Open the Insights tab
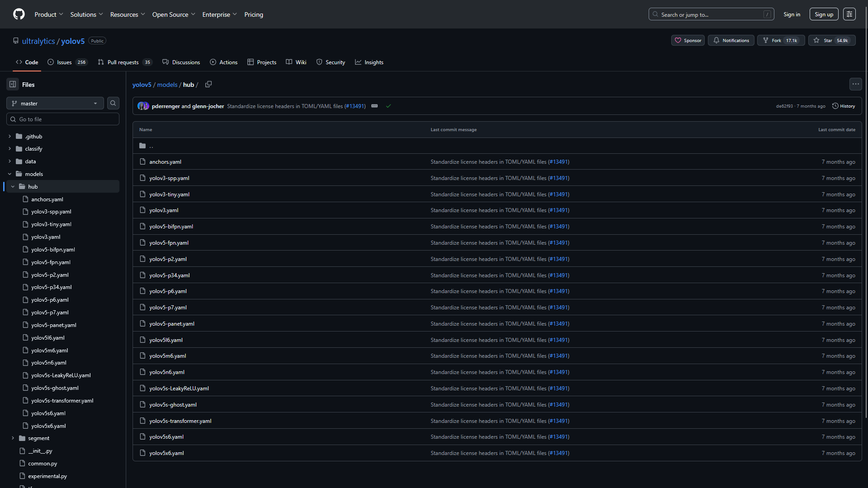Viewport: 868px width, 488px height. click(x=369, y=62)
